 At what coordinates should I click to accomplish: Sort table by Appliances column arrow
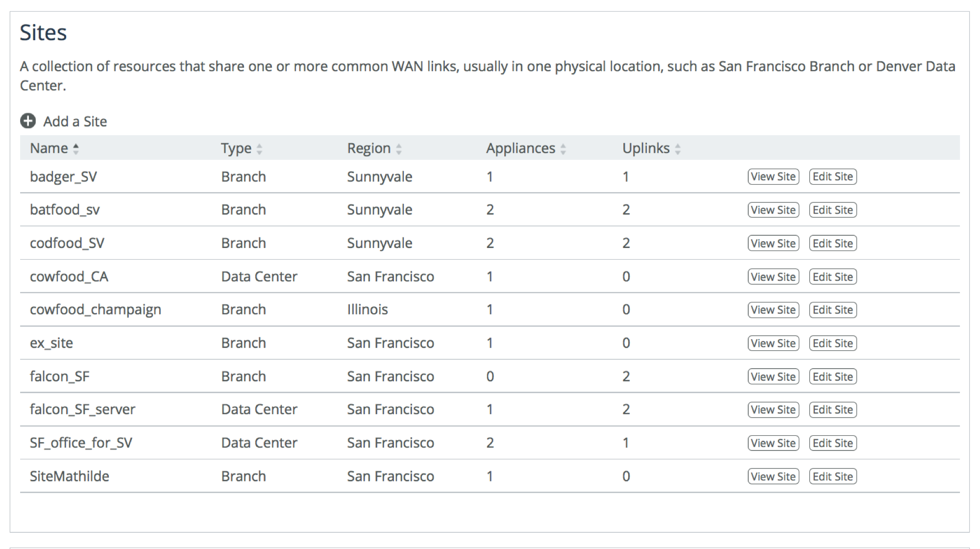click(563, 149)
